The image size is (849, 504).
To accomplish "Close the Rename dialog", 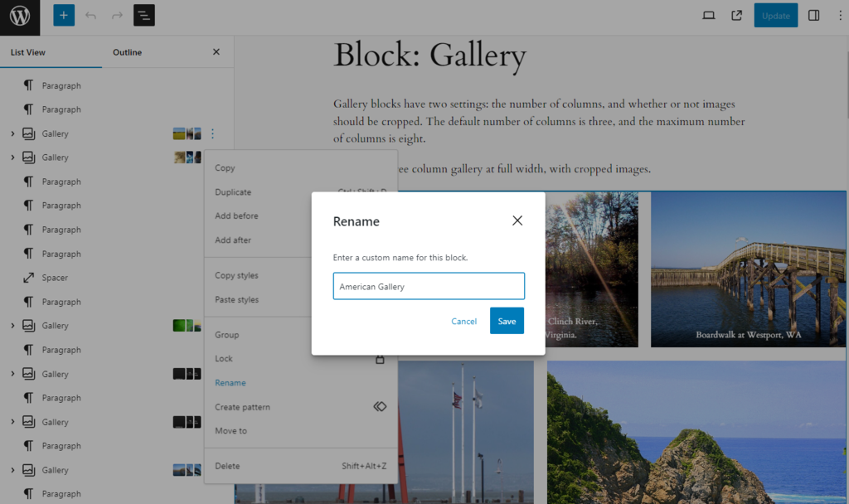I will 517,220.
